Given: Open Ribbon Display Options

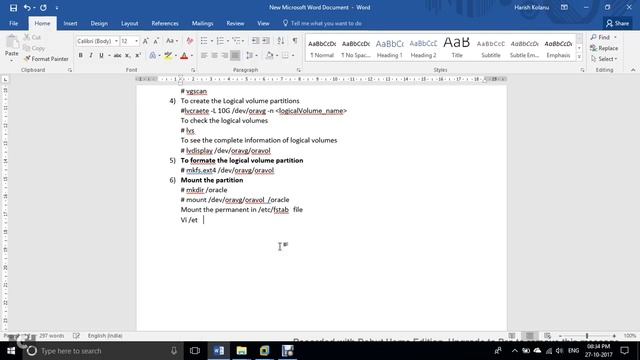Looking at the screenshot, I should 564,7.
